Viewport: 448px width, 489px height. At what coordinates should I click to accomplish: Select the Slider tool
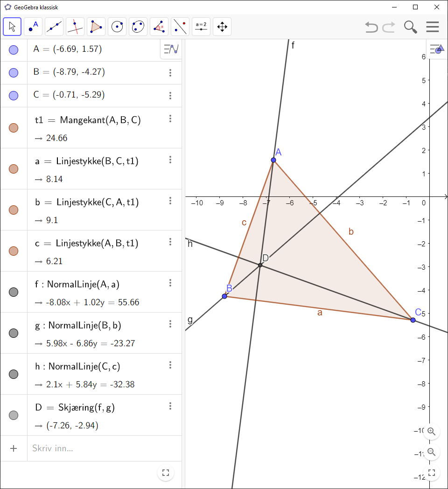click(x=201, y=27)
